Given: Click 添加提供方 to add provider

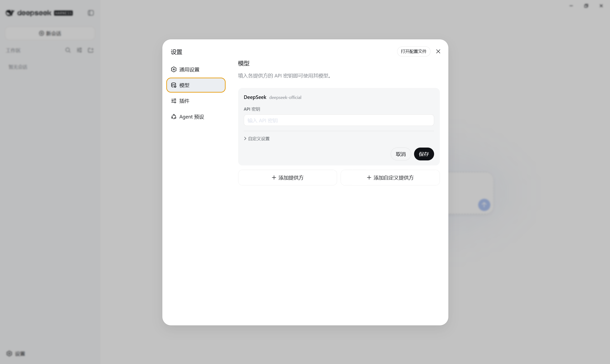Looking at the screenshot, I should click(287, 178).
